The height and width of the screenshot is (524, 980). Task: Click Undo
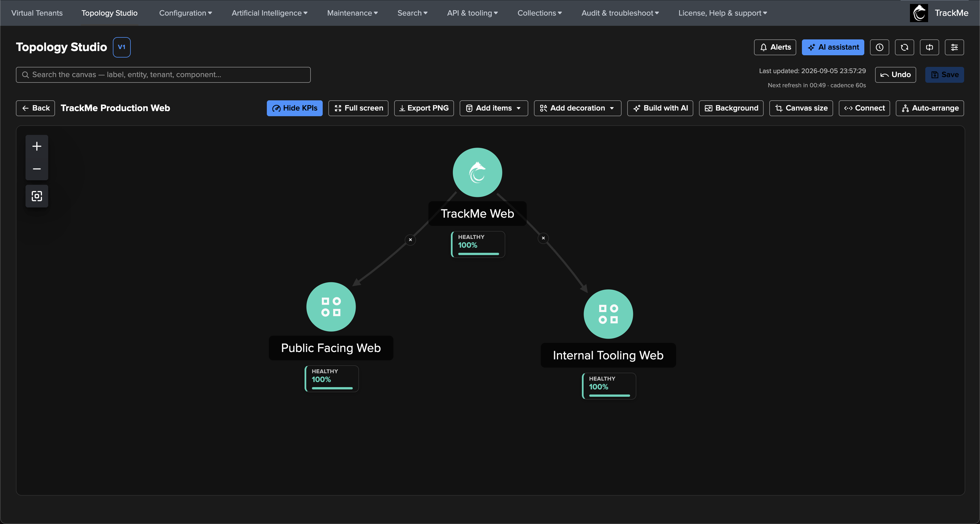point(895,75)
